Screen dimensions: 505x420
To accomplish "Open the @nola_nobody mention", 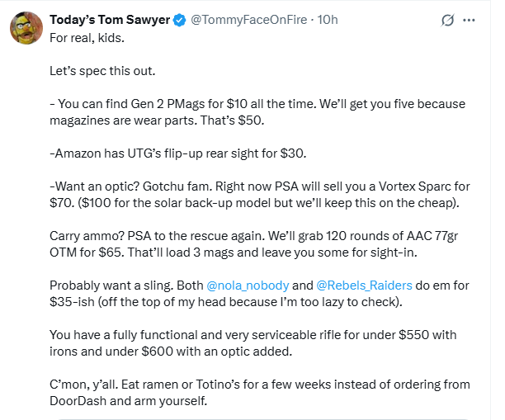I will pos(248,286).
